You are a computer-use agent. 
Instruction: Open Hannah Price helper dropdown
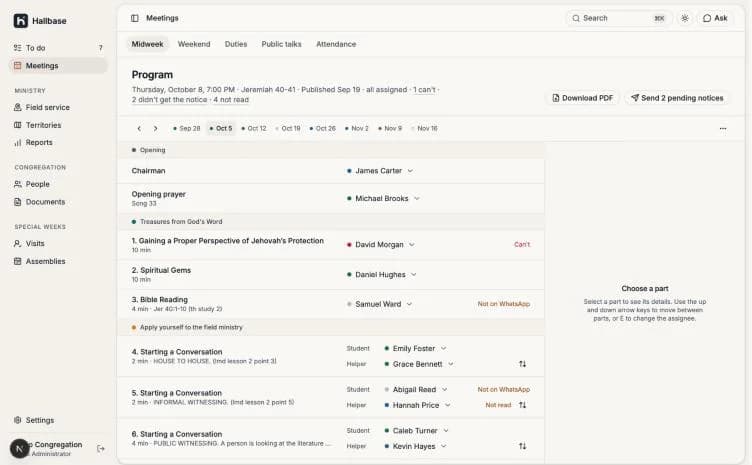coord(417,405)
